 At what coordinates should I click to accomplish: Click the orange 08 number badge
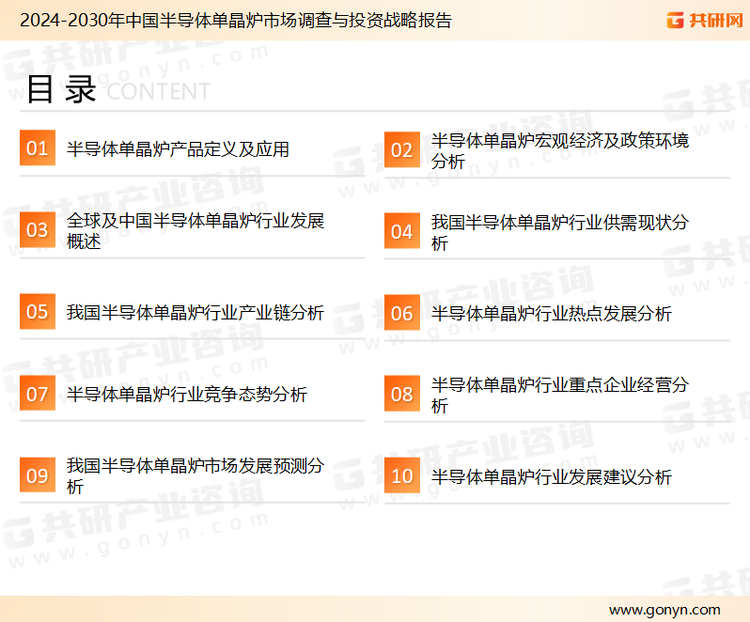coord(402,394)
